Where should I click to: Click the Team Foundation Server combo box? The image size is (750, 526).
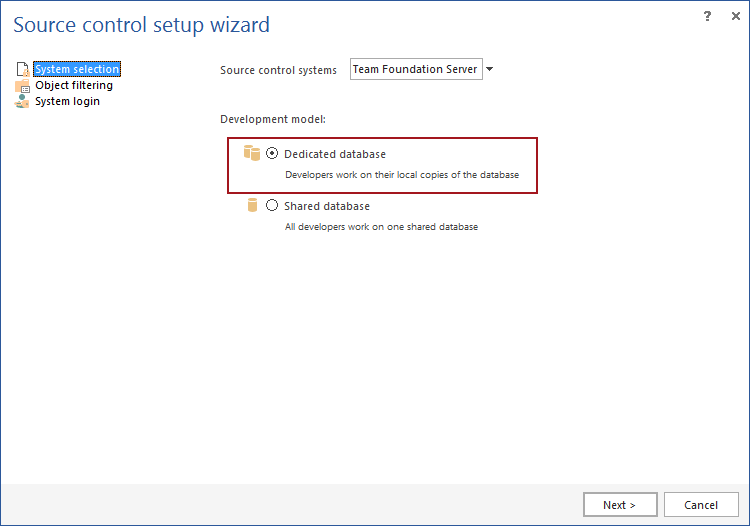[416, 70]
